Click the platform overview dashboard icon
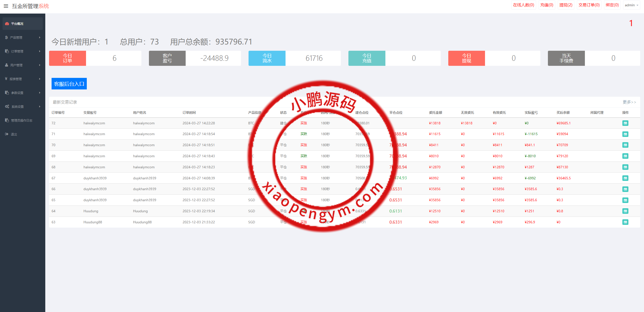 click(7, 24)
